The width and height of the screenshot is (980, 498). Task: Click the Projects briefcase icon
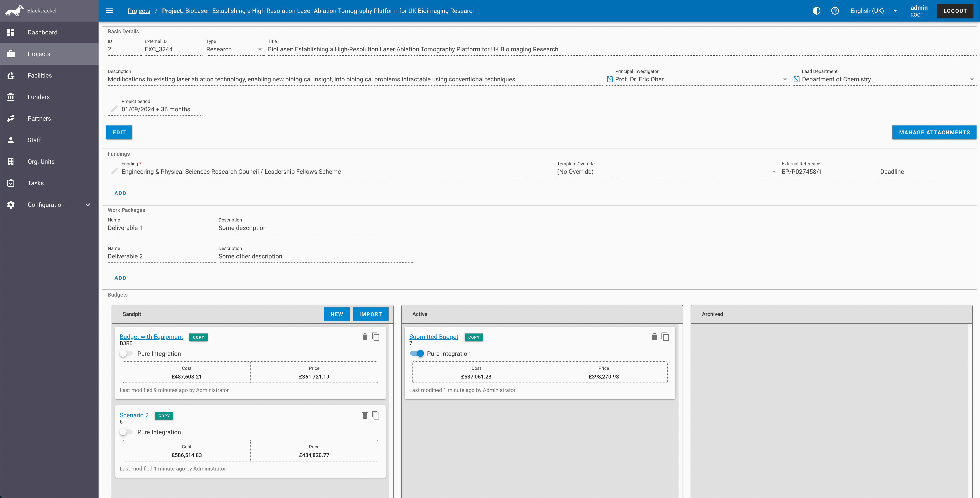pos(11,54)
